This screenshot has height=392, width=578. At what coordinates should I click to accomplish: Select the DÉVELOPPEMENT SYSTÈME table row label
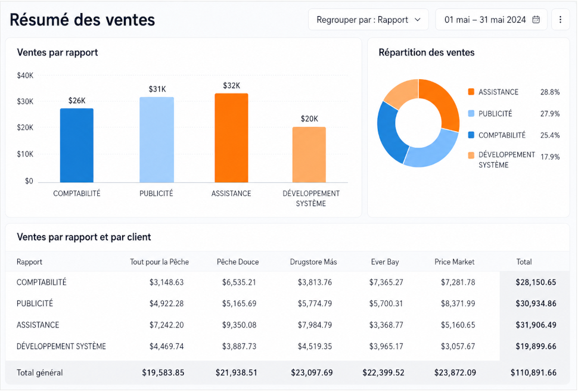tap(61, 346)
